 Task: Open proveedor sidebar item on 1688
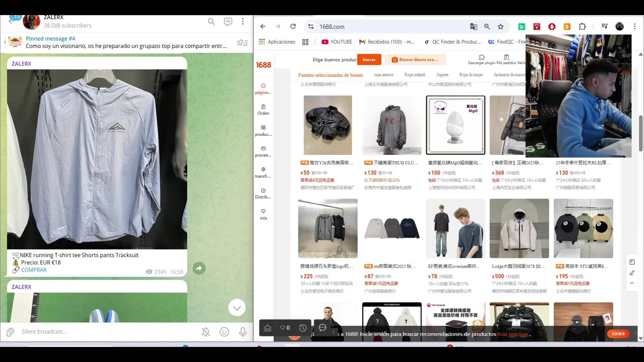pyautogui.click(x=263, y=152)
